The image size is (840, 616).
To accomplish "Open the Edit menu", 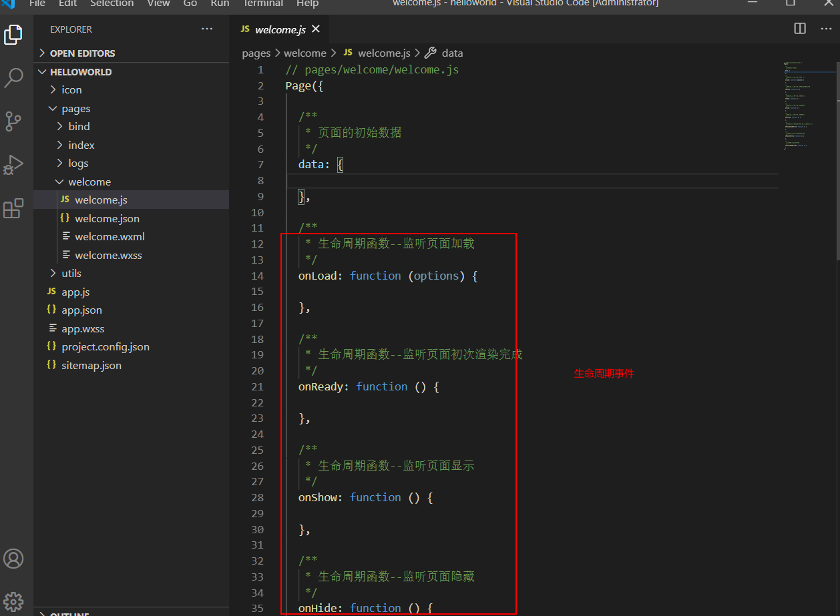I will (67, 3).
